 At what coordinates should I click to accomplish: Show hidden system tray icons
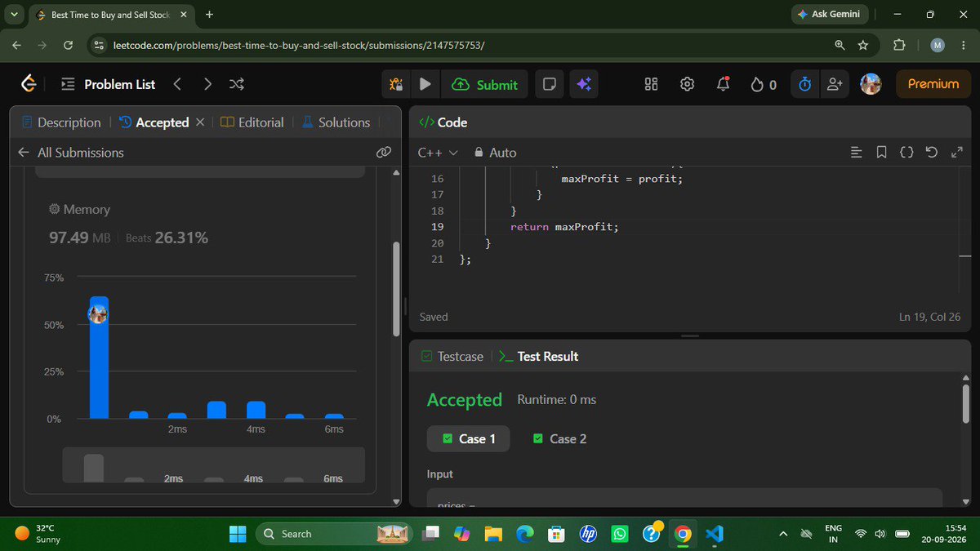pos(783,534)
